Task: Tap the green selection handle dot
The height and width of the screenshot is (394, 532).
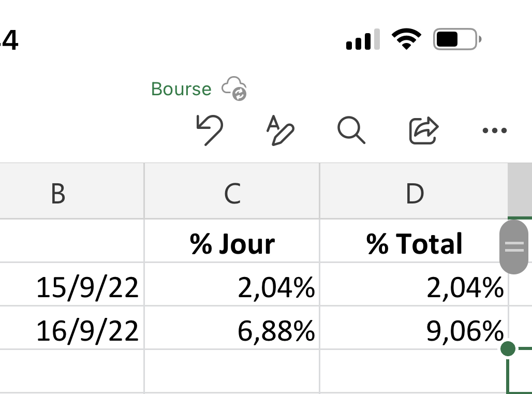Action: tap(508, 349)
